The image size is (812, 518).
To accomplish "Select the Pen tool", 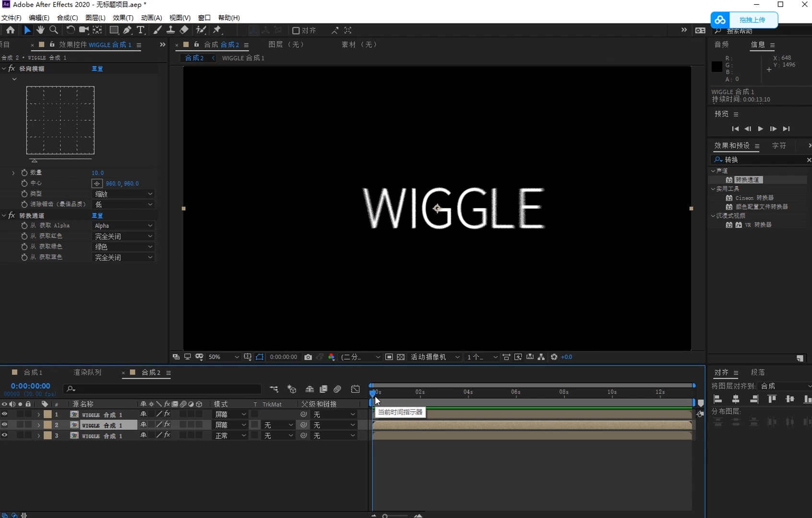I will point(127,30).
